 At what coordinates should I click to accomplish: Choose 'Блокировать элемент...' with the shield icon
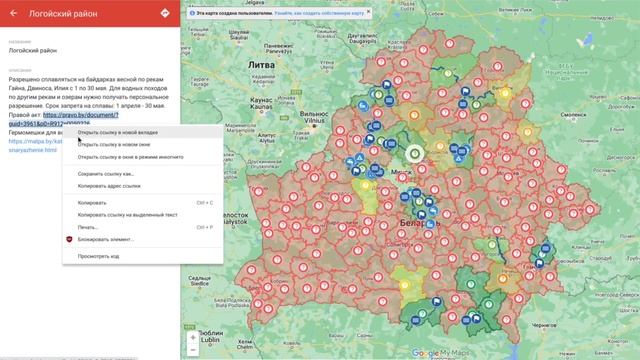[x=142, y=239]
